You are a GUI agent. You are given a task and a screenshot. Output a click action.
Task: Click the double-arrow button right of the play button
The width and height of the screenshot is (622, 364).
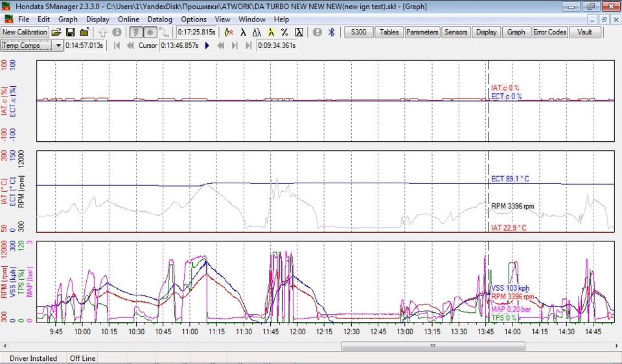pyautogui.click(x=221, y=45)
